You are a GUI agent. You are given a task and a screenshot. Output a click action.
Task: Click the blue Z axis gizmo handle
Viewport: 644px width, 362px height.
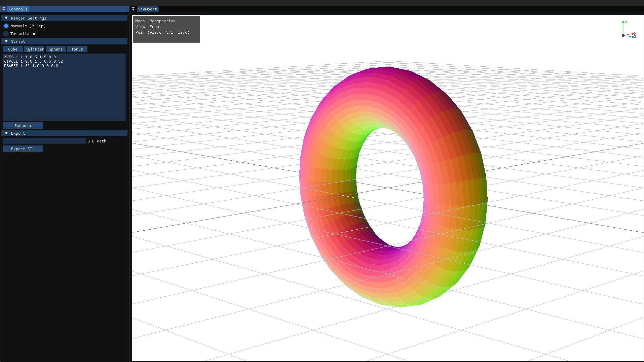point(633,37)
